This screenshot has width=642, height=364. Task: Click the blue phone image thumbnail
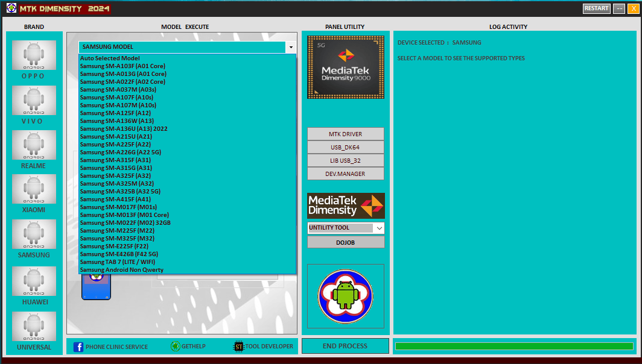(96, 287)
